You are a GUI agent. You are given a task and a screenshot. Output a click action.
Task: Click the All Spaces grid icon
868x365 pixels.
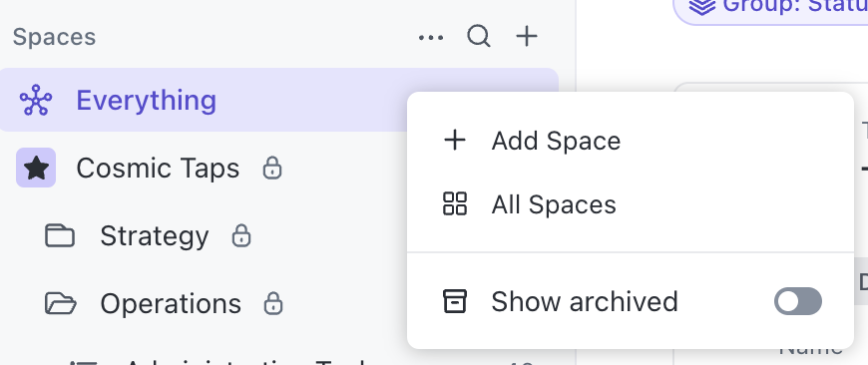(455, 203)
